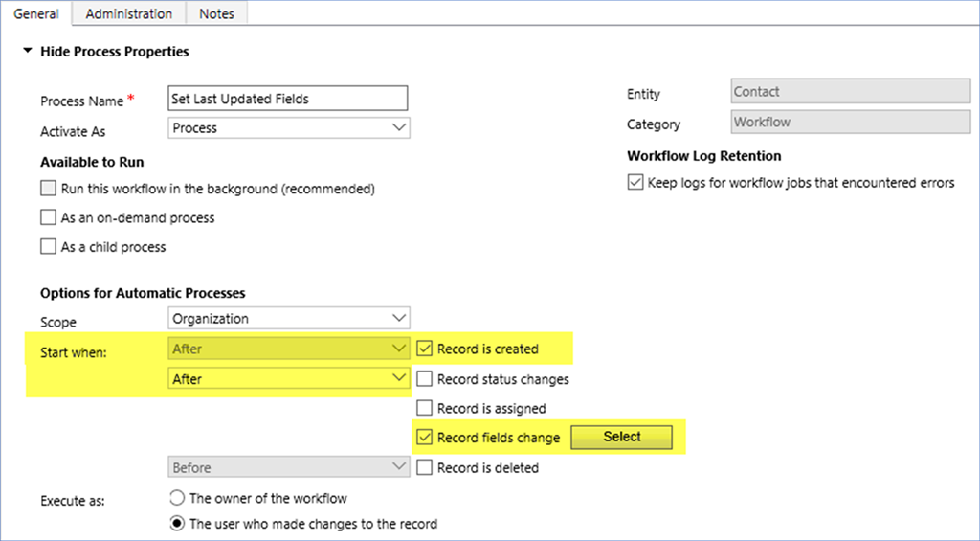Viewport: 980px width, 541px height.
Task: Tick the Record is deleted checkbox
Action: pyautogui.click(x=425, y=468)
